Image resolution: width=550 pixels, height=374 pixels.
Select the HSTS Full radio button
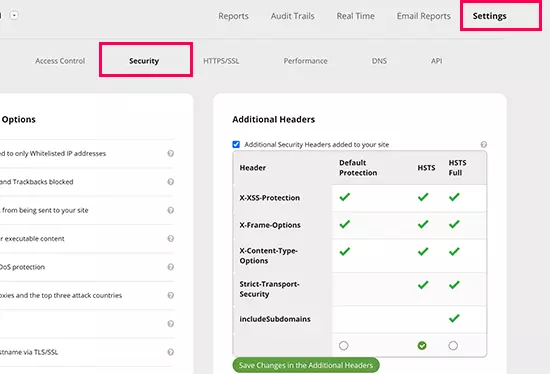(x=453, y=346)
